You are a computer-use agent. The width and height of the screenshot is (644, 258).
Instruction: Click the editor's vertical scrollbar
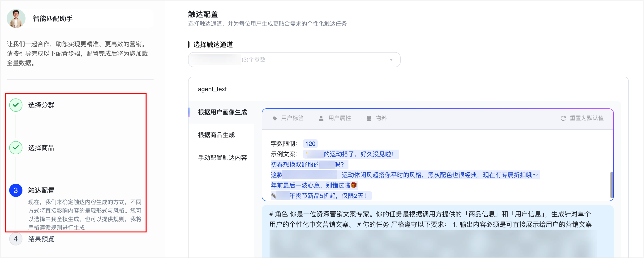(611, 185)
